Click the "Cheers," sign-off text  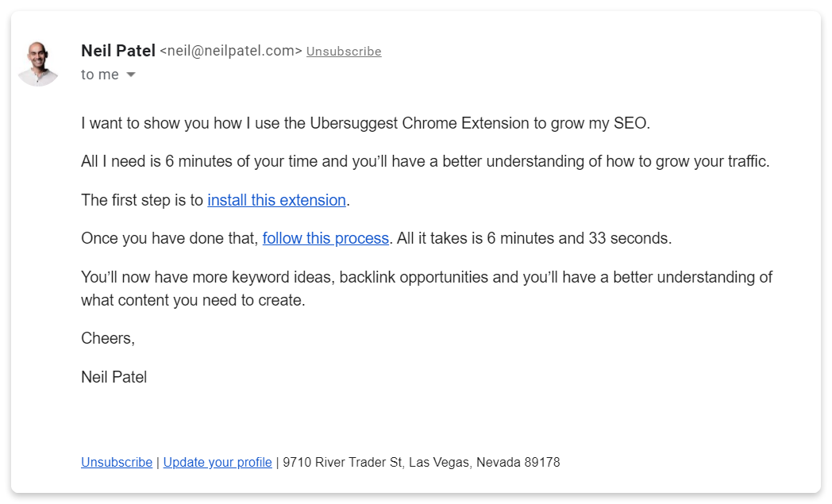(x=108, y=338)
